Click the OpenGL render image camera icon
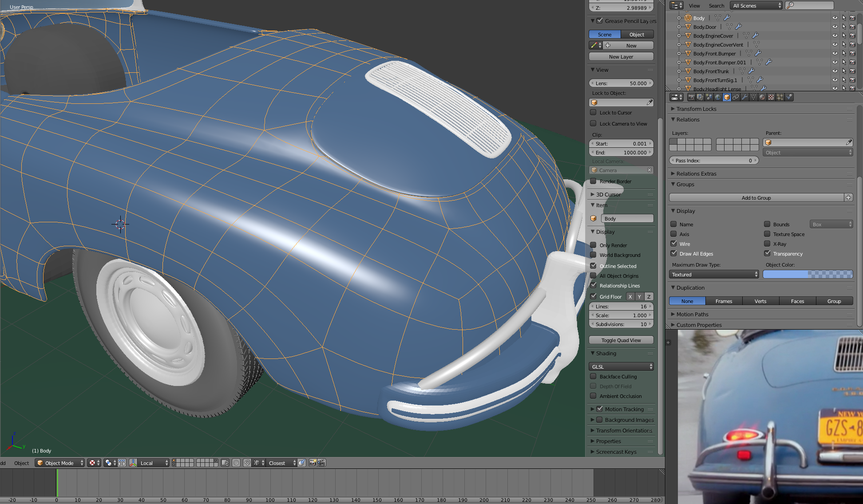Screen dimensions: 863x504 point(313,463)
